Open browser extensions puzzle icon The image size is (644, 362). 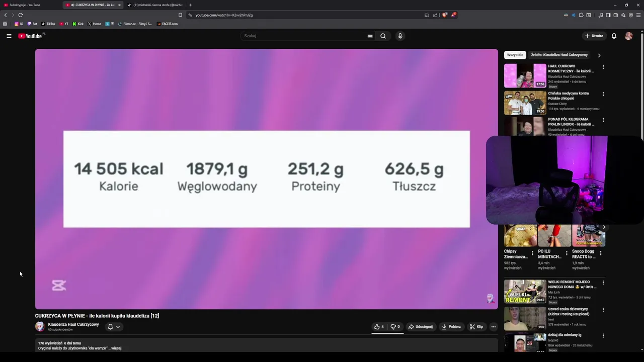point(581,15)
